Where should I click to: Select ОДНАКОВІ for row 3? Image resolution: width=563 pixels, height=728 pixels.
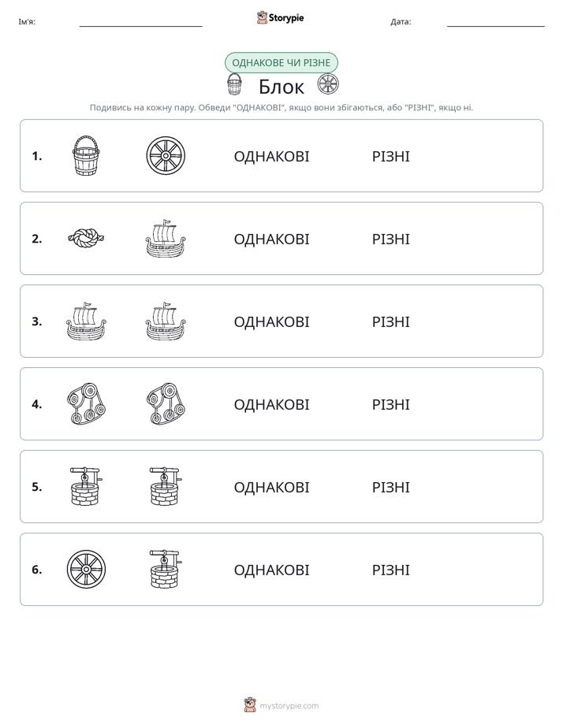coord(271,321)
